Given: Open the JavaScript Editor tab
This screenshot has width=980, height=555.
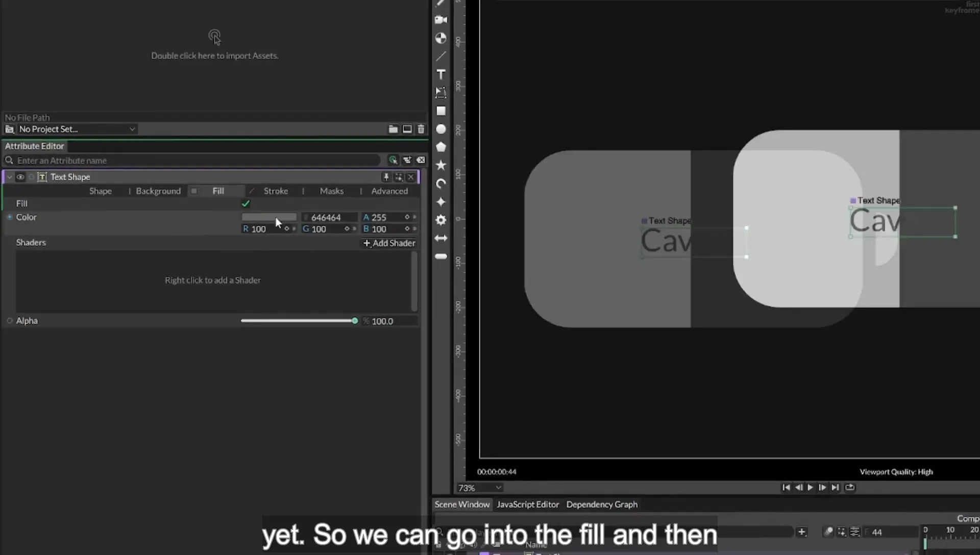Looking at the screenshot, I should (x=528, y=504).
